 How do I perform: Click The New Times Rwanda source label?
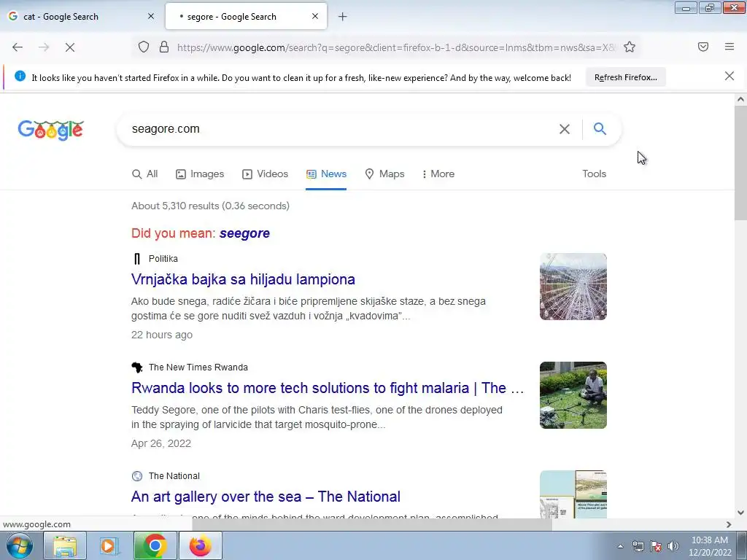(x=198, y=367)
